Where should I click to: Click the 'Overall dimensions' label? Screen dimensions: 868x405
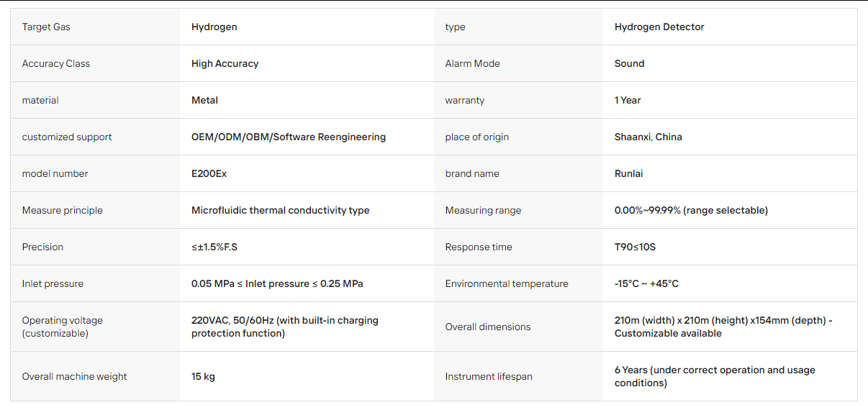coord(488,327)
